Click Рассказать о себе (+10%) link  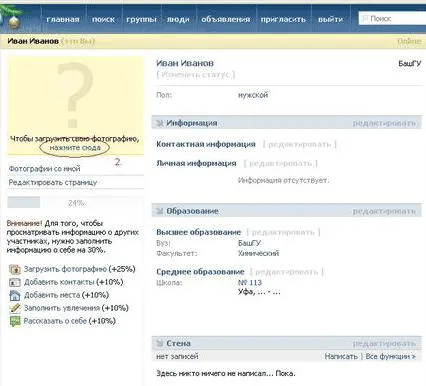pos(70,321)
